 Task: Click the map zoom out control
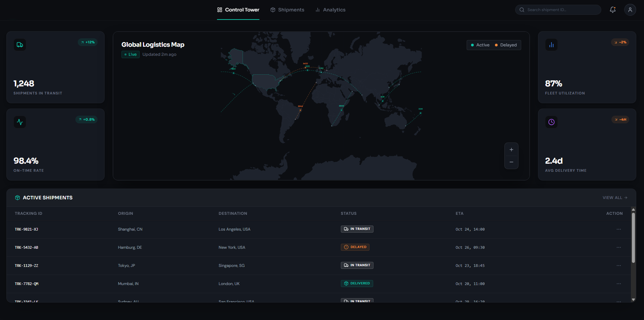tap(511, 162)
